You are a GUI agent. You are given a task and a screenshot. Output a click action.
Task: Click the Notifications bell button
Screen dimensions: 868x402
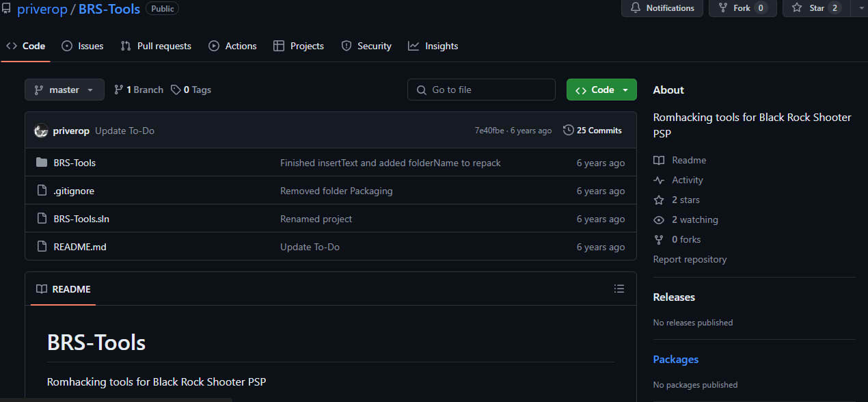tap(662, 8)
